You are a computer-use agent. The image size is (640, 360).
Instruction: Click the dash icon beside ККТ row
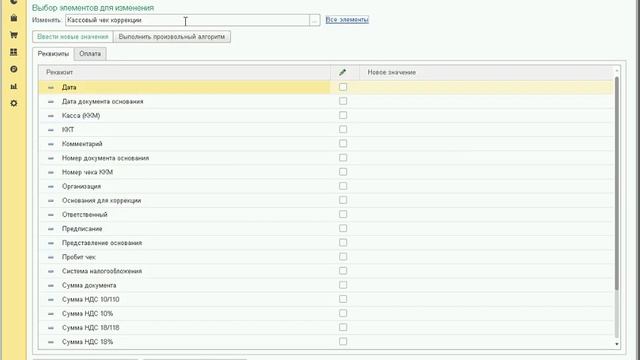tap(51, 130)
